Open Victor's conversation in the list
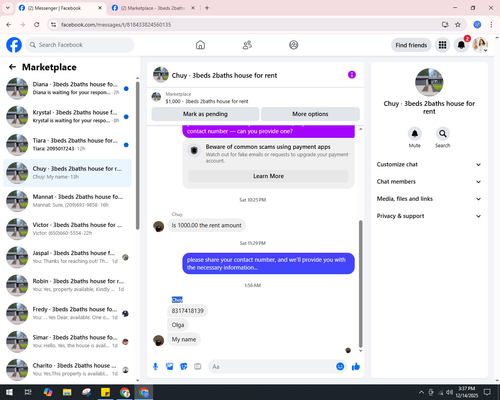The width and height of the screenshot is (500, 400). click(67, 229)
